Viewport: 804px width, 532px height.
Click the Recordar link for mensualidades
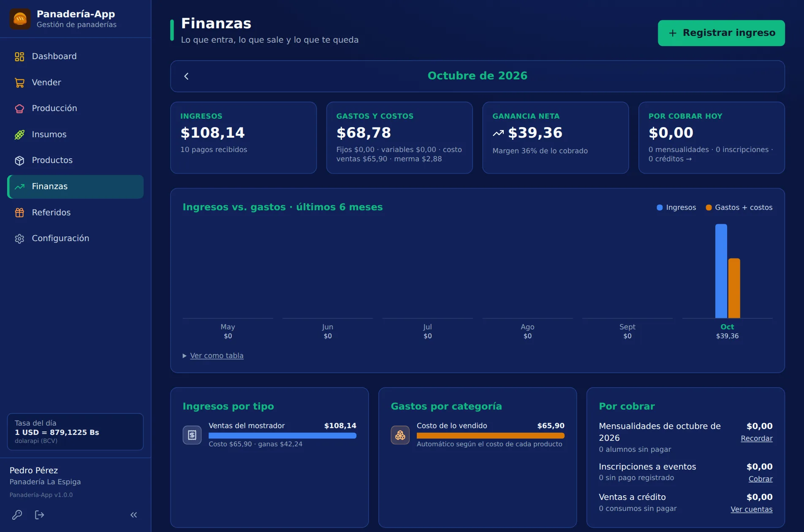pyautogui.click(x=757, y=439)
